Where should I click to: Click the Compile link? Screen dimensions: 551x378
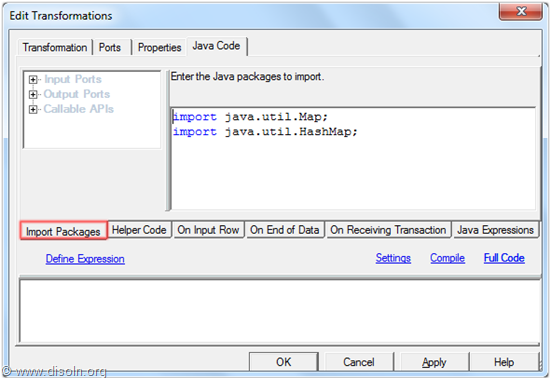[447, 258]
